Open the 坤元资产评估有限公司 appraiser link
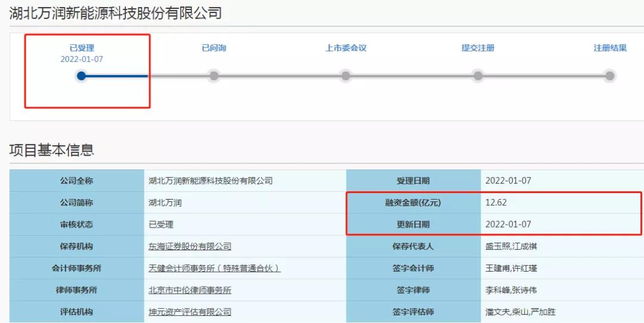644x323 pixels. coord(190,312)
